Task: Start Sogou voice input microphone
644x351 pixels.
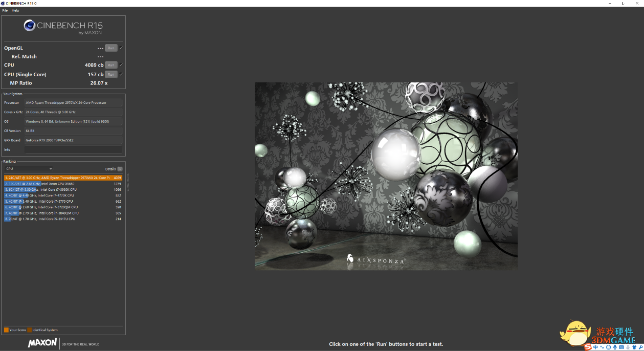Action: tap(615, 347)
